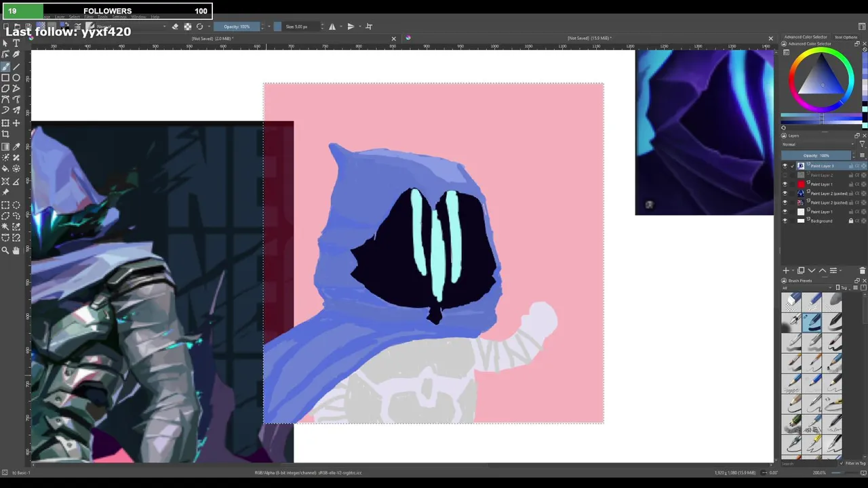Open horizontal mirror options arrow

340,26
